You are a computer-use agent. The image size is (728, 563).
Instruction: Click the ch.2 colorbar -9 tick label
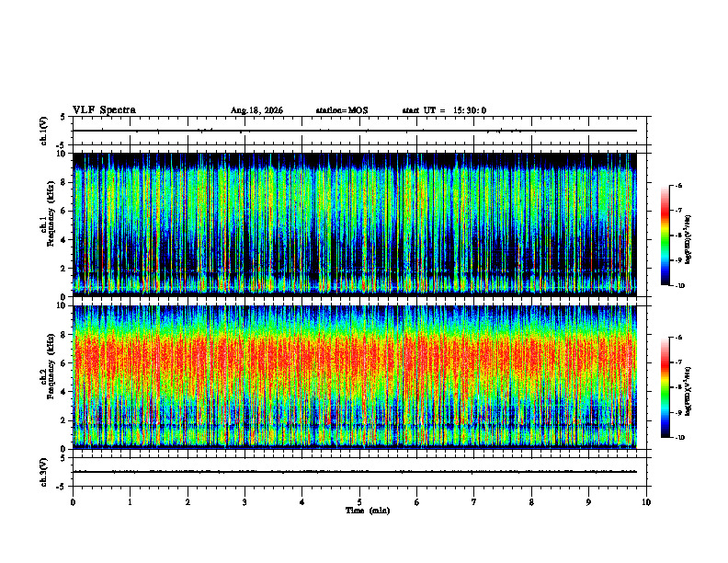679,412
